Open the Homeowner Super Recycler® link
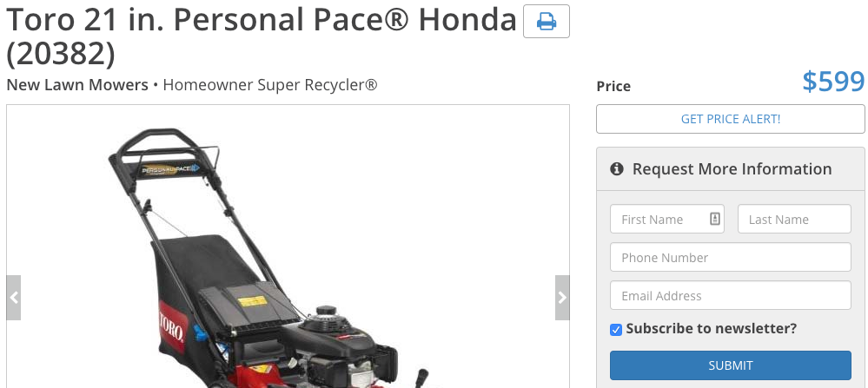868x388 pixels. click(270, 85)
